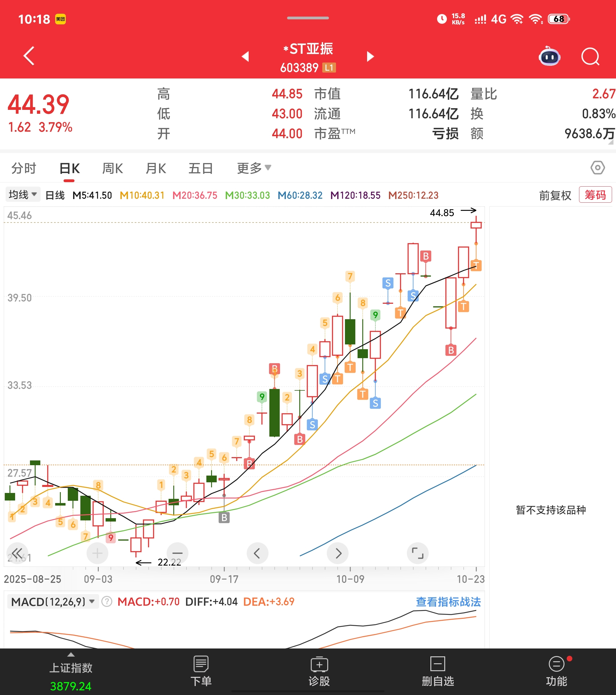Expand the chart to fullscreen

[417, 553]
